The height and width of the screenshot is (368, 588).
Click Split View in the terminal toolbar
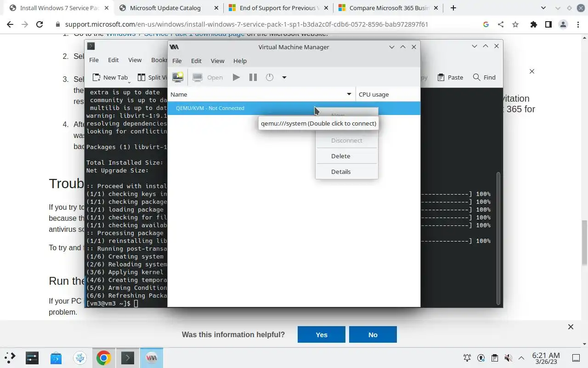(152, 77)
